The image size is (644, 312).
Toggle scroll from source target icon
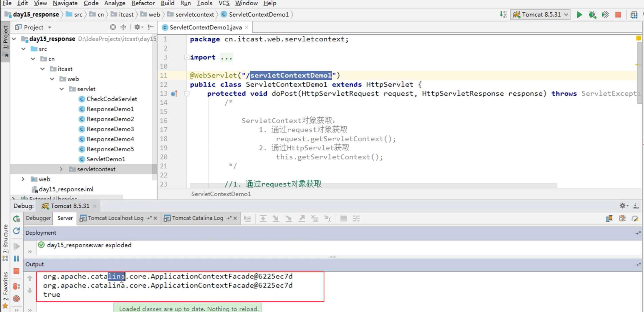(x=113, y=27)
